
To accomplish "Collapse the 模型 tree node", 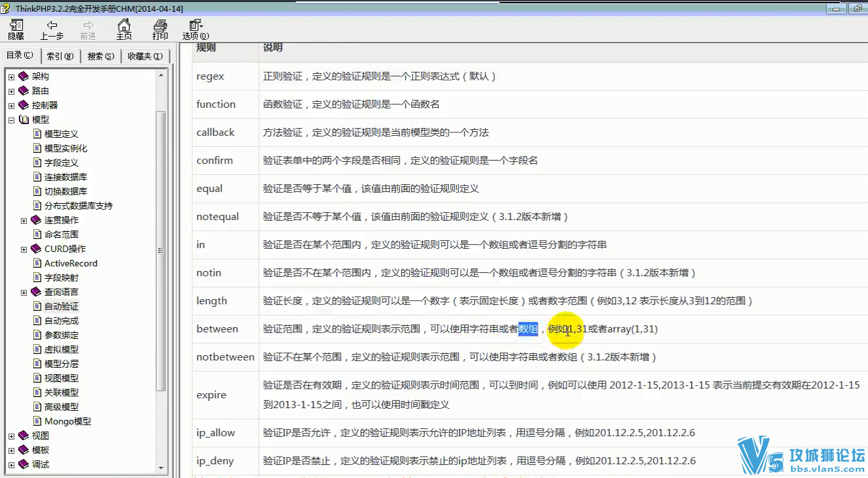I will [x=11, y=119].
